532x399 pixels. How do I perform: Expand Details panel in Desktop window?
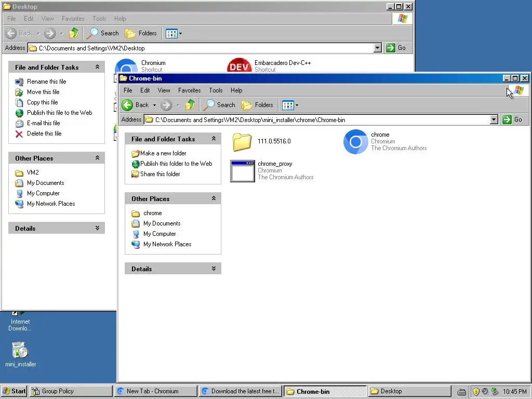pos(97,228)
